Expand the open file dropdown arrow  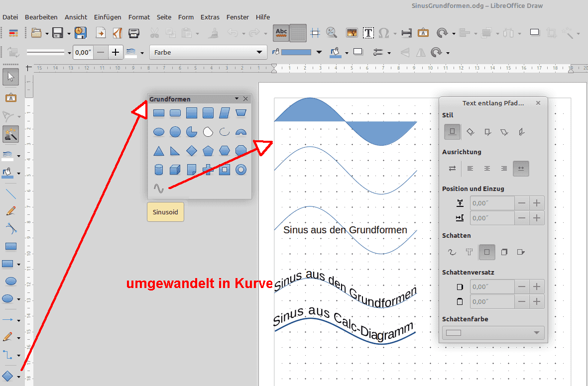pos(47,34)
